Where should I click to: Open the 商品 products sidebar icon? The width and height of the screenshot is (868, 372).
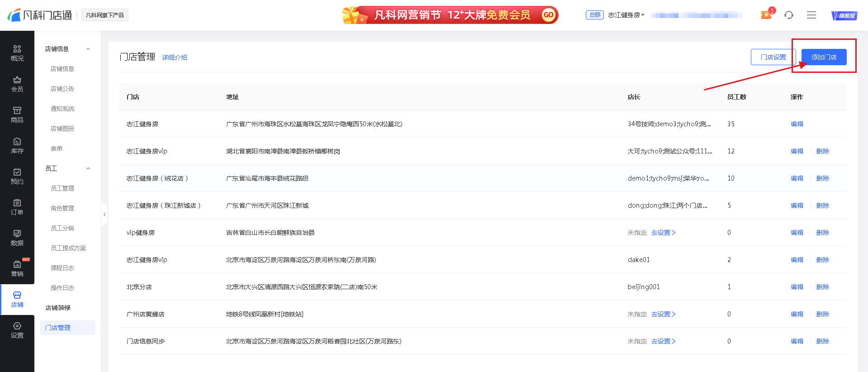click(x=17, y=115)
